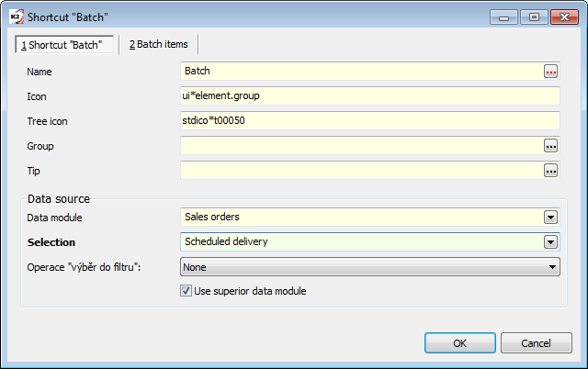This screenshot has height=369, width=588.
Task: Toggle the Use superior data module checkbox
Action: click(188, 291)
